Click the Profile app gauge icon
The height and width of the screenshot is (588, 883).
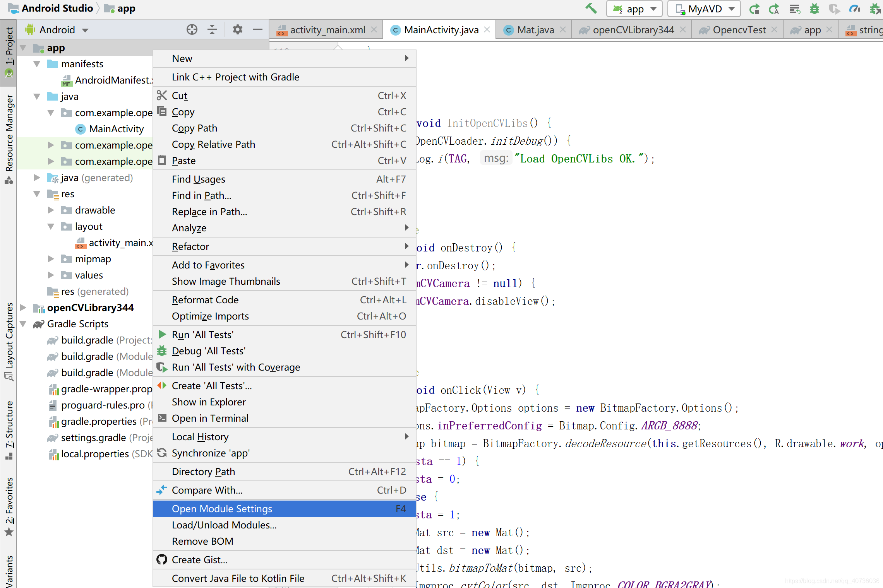(855, 9)
